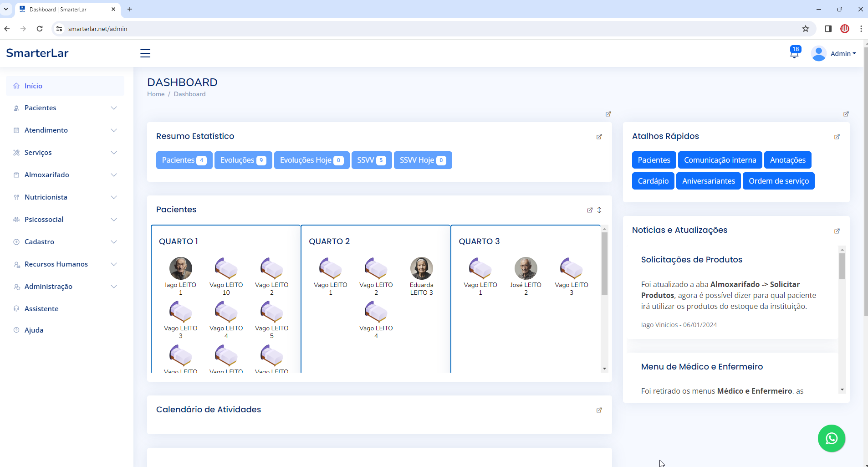The height and width of the screenshot is (467, 868).
Task: Click the Comunicação interna shortcut button
Action: 720,160
